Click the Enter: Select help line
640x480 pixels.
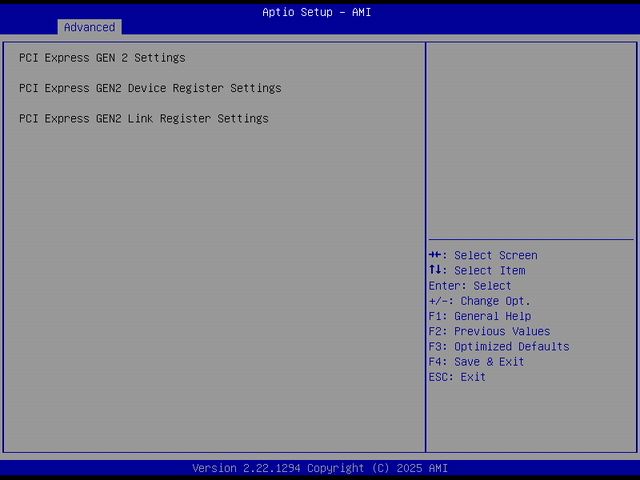470,286
